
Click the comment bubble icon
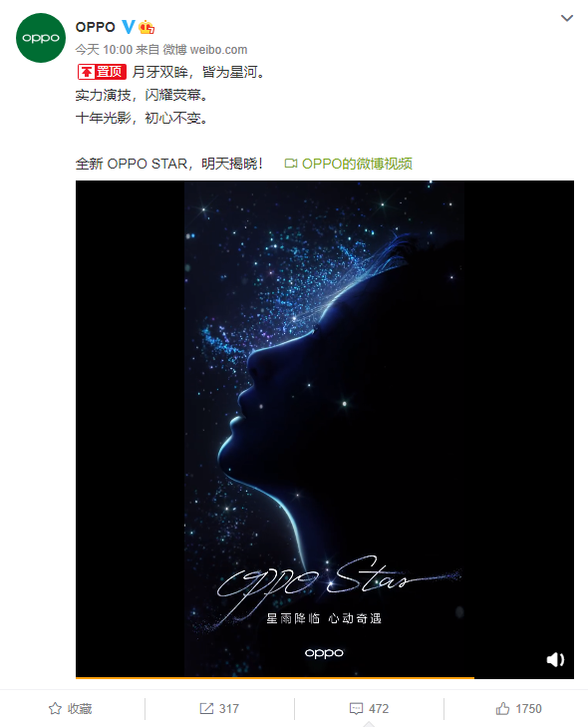click(x=356, y=708)
